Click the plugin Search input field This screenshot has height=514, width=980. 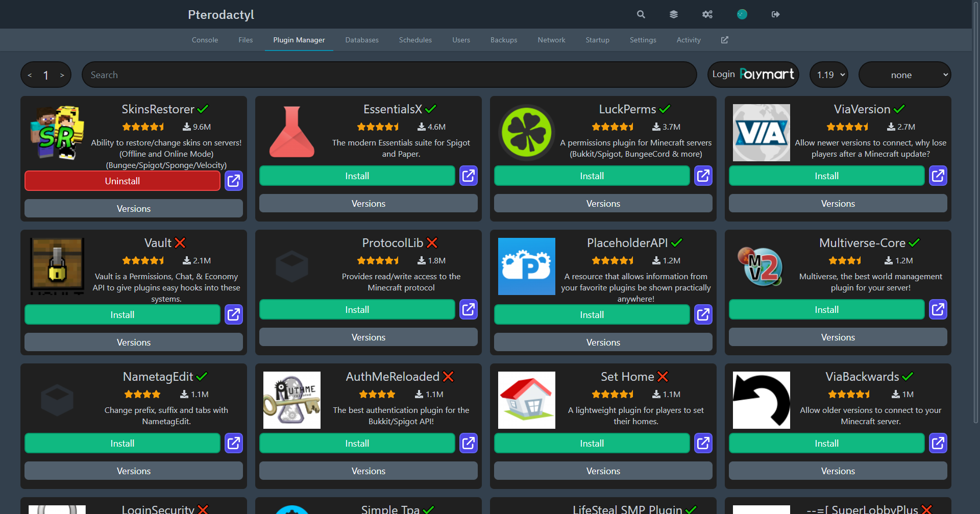[389, 75]
